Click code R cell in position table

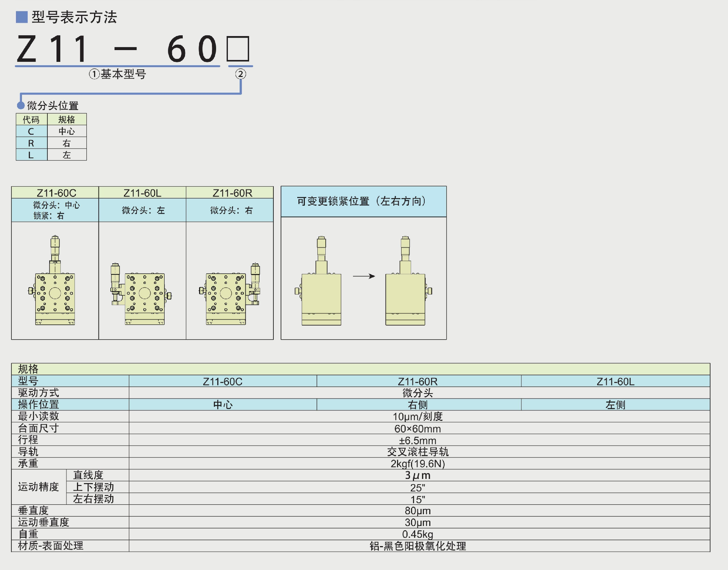click(x=31, y=143)
